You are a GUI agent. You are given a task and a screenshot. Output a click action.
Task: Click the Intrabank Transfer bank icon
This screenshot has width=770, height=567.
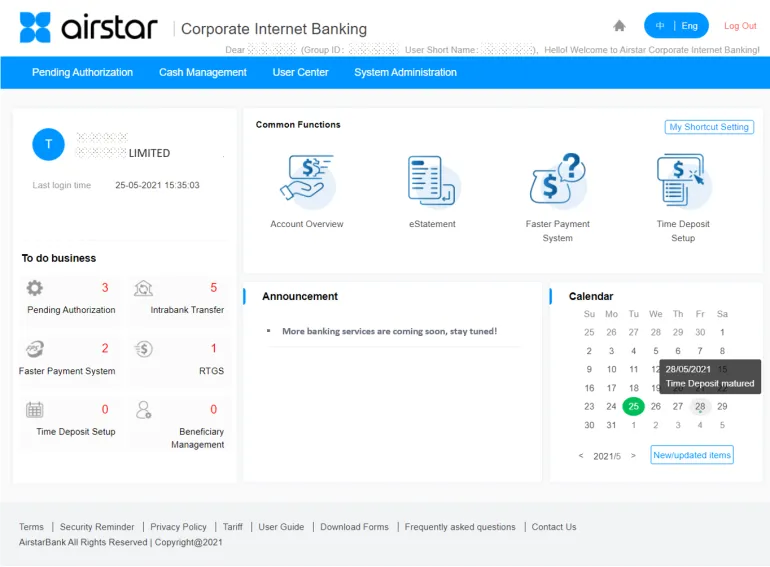click(143, 288)
